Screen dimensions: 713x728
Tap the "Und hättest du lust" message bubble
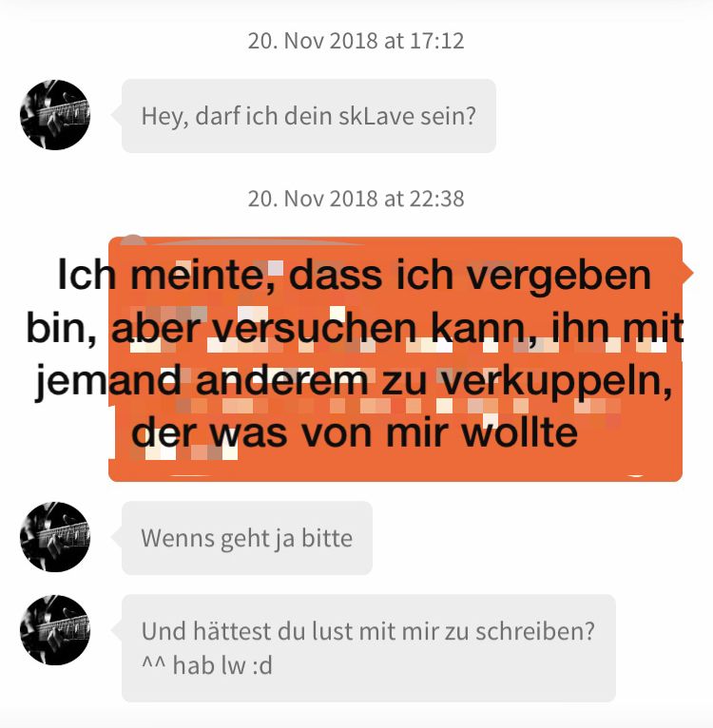[369, 648]
